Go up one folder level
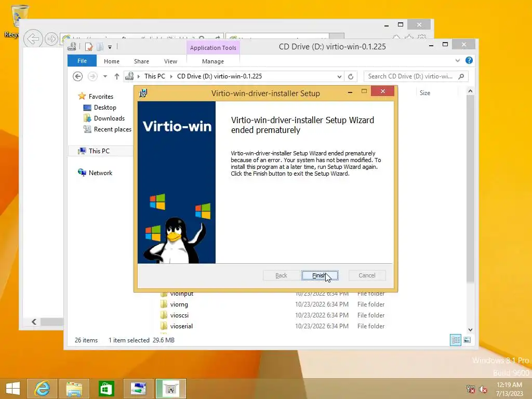 [x=117, y=76]
